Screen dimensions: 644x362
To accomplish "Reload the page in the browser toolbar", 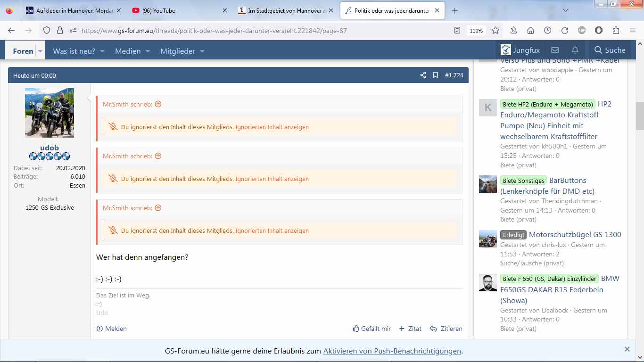I will [x=564, y=30].
